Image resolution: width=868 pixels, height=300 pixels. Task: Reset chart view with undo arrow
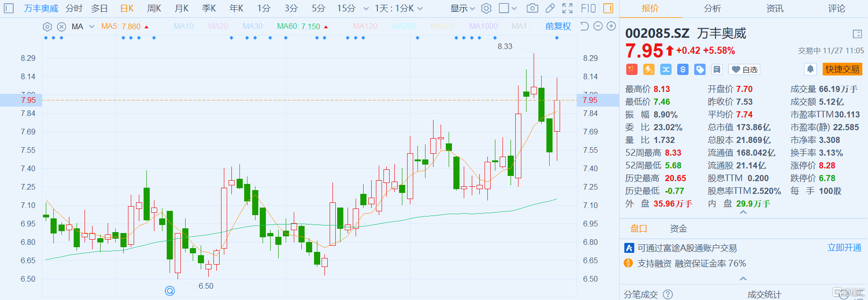[584, 26]
